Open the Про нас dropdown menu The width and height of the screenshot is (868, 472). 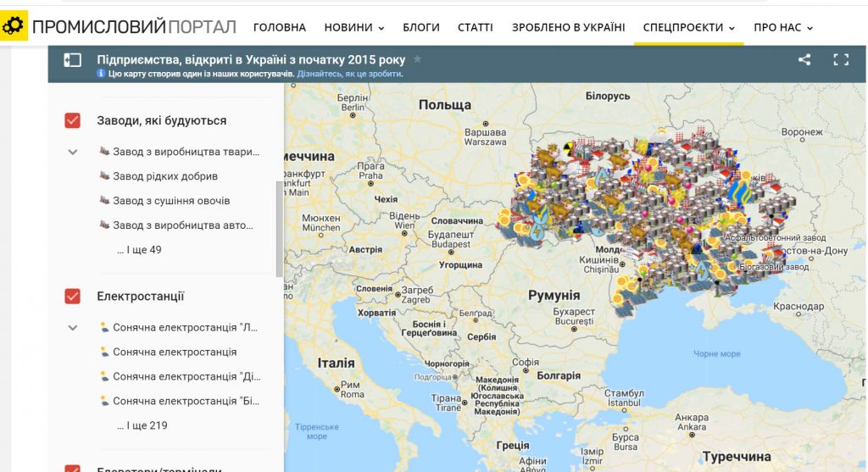coord(783,27)
